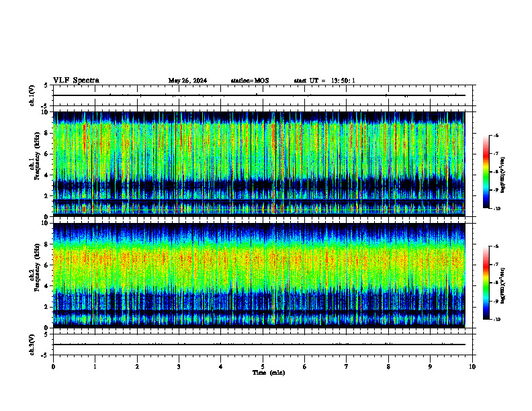Click the ch.1 color scale bar

click(x=486, y=172)
